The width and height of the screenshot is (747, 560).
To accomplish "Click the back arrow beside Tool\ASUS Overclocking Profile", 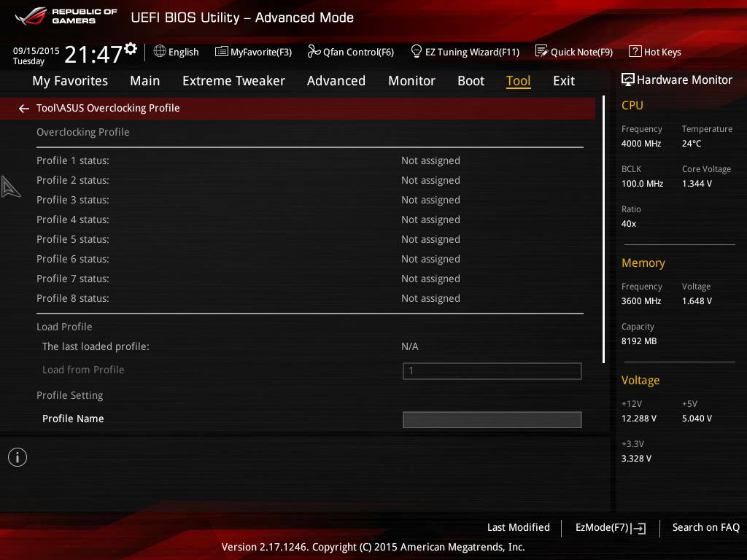I will pos(23,109).
